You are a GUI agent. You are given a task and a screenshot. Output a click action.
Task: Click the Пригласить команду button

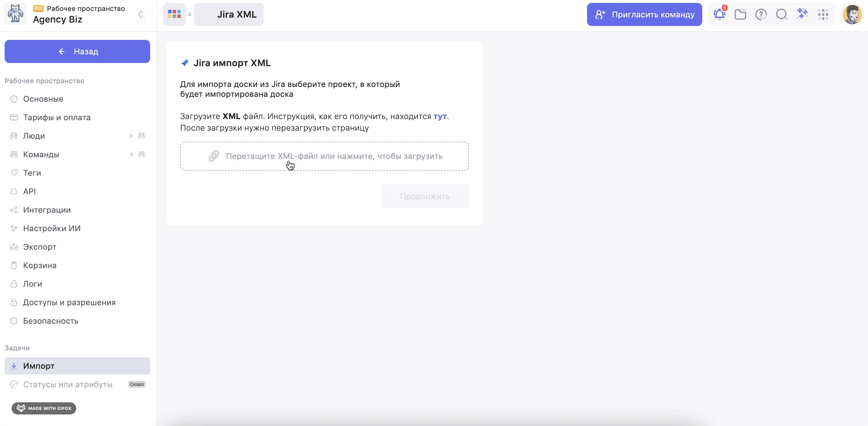[x=644, y=14]
